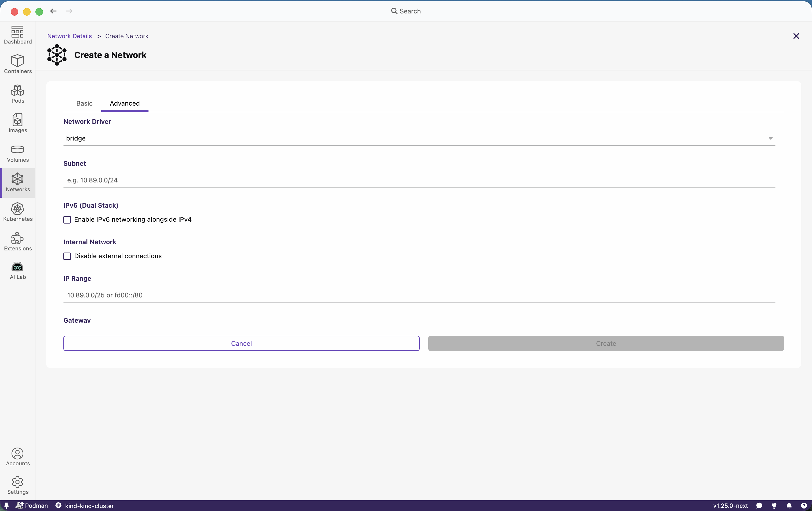Select the Advanced tab
812x511 pixels.
tap(124, 103)
